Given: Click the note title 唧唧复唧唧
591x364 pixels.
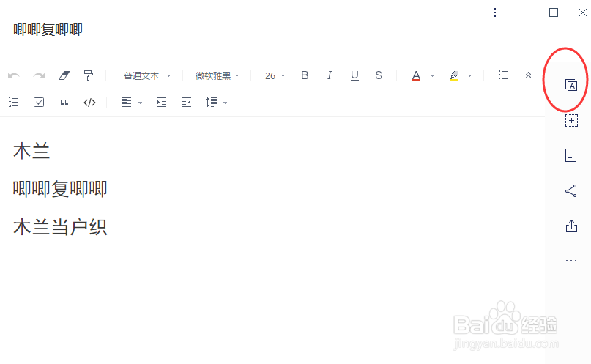Looking at the screenshot, I should (x=48, y=29).
